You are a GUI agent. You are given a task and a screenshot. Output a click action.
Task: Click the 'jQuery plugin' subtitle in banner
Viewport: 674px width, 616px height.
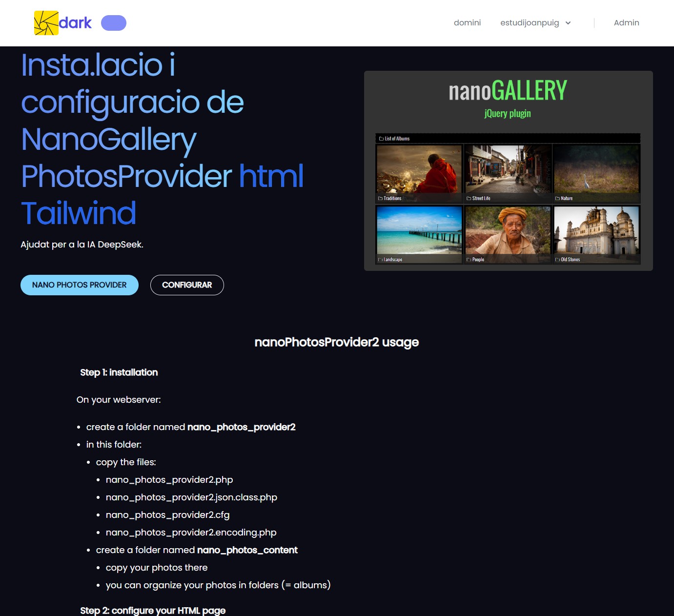click(x=508, y=113)
